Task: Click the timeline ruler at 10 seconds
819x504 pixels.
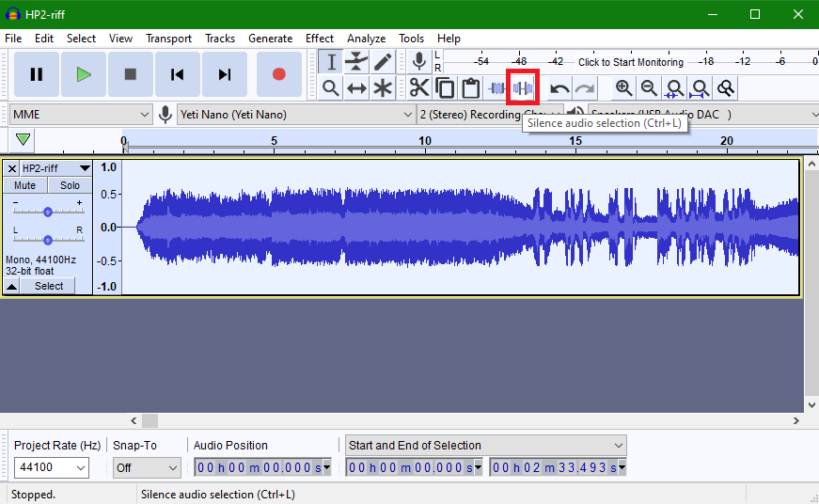Action: point(425,141)
